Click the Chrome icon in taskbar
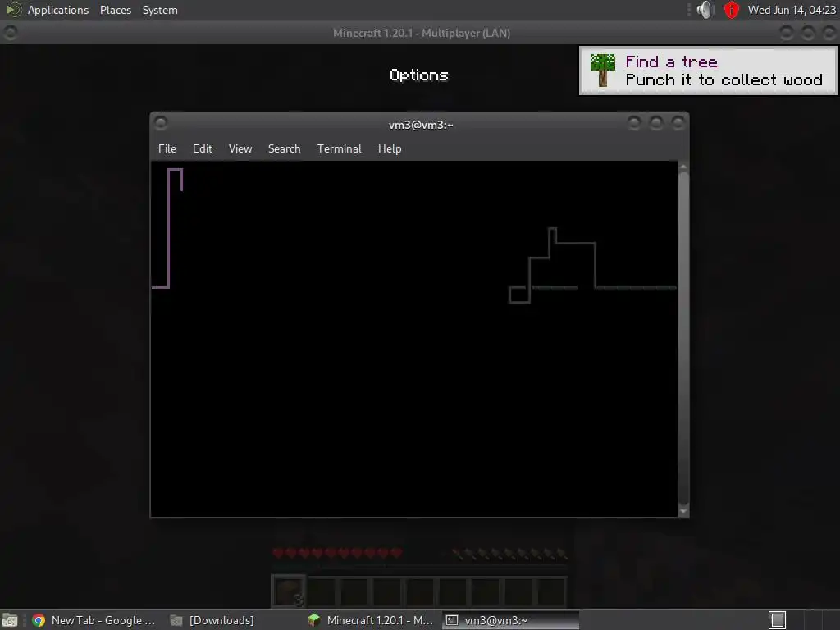Viewport: 840px width, 630px height. (x=39, y=620)
